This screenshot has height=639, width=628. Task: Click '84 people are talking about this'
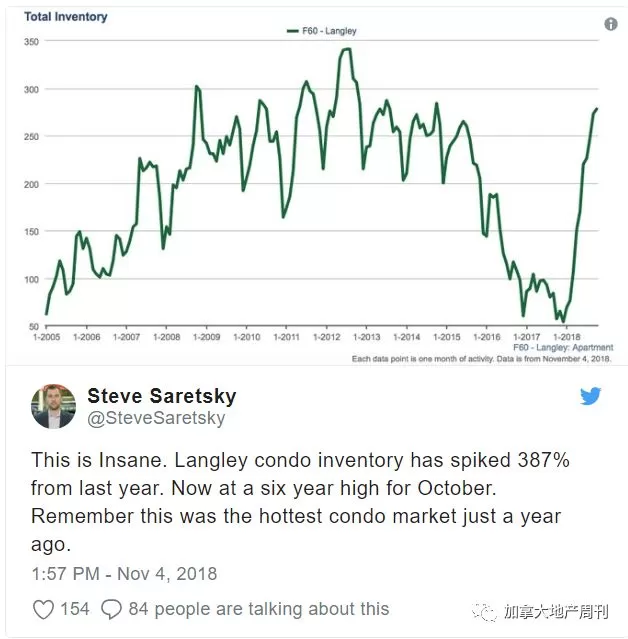click(x=259, y=609)
